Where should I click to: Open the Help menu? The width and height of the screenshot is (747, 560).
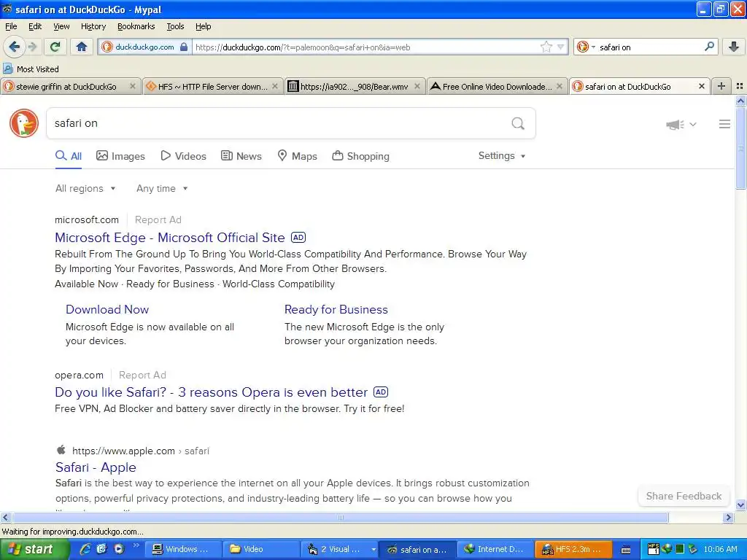click(203, 26)
